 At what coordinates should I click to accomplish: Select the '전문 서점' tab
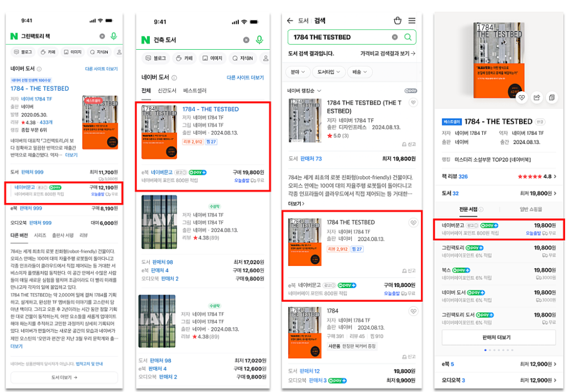click(x=468, y=210)
